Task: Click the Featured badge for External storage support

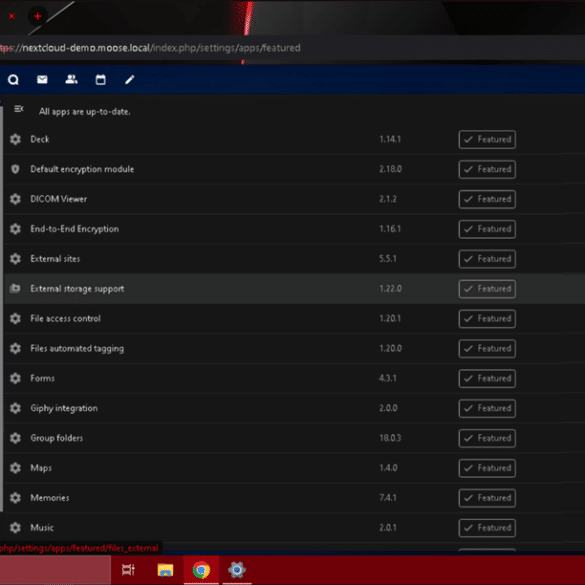Action: pyautogui.click(x=487, y=289)
